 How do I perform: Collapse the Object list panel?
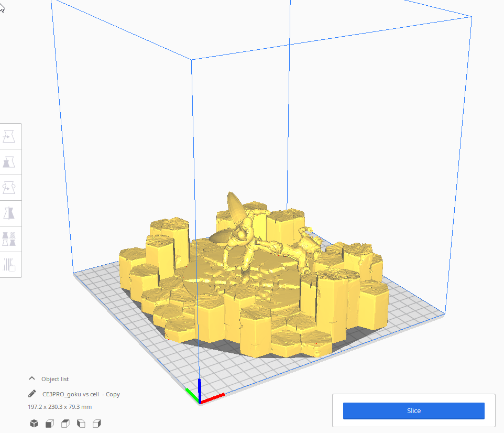pos(31,378)
